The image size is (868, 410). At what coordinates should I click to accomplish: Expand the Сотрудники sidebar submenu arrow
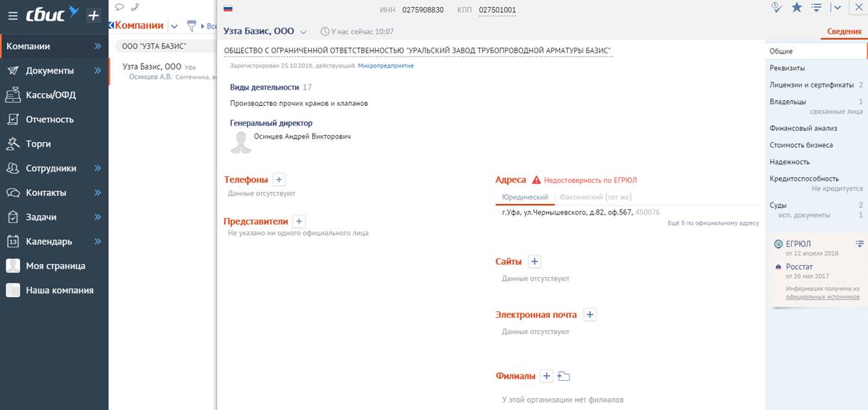(x=97, y=168)
